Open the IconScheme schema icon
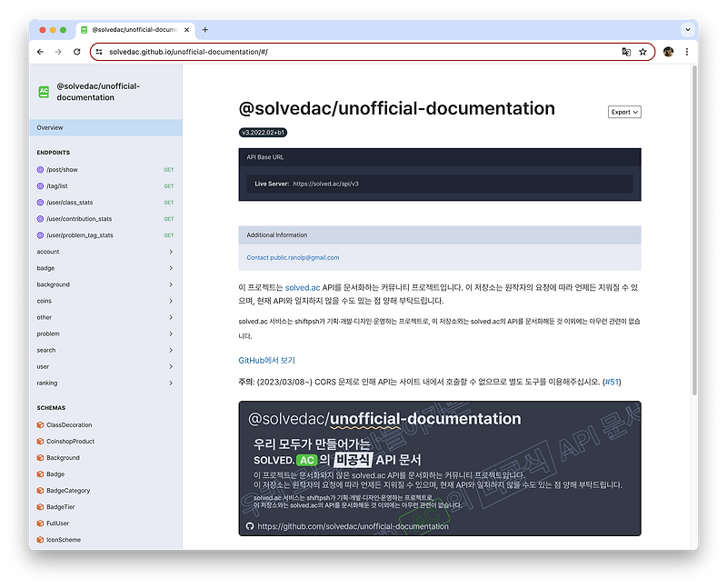Screen dimensions: 727x588 (x=39, y=539)
